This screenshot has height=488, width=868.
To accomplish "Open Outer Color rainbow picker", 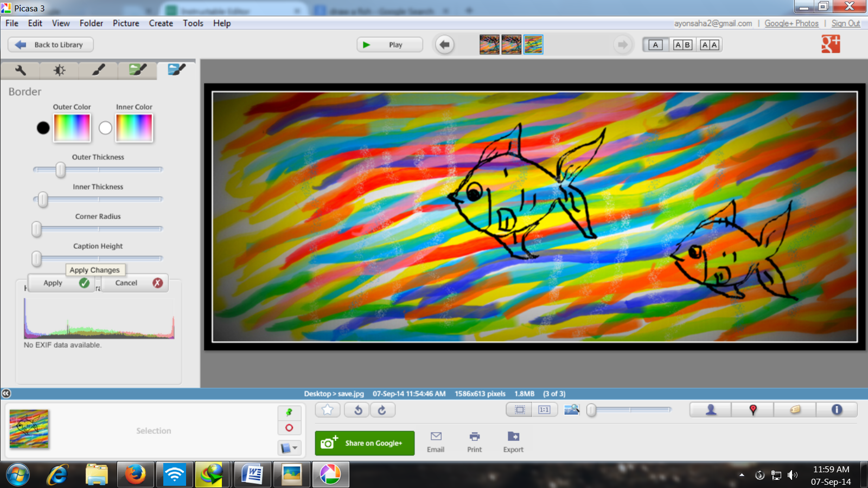I will [x=72, y=128].
